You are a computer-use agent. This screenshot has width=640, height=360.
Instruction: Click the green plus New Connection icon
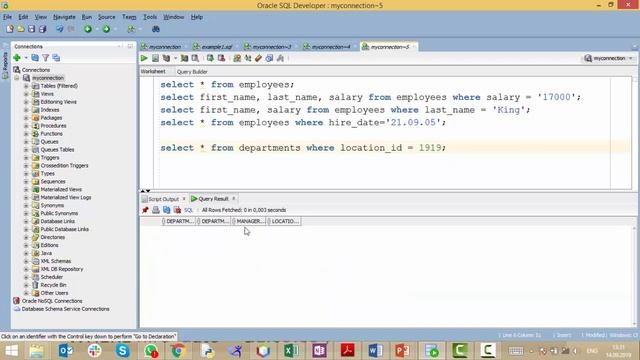coord(17,58)
